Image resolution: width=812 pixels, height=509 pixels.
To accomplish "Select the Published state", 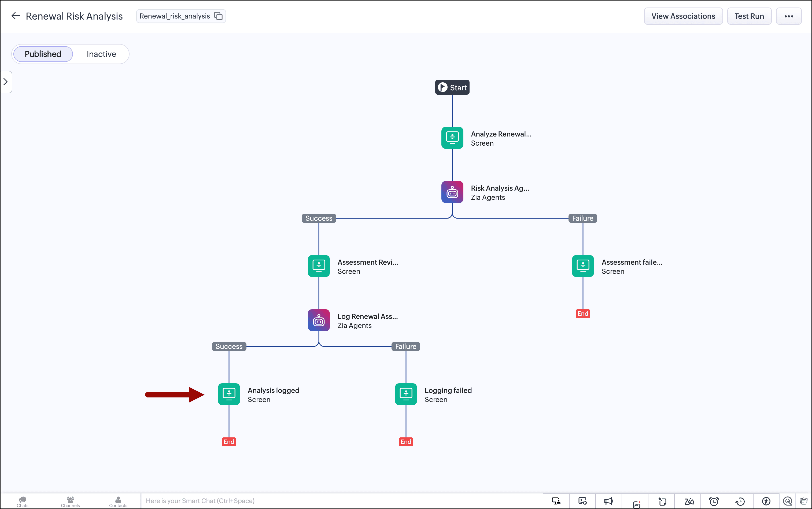I will tap(43, 54).
